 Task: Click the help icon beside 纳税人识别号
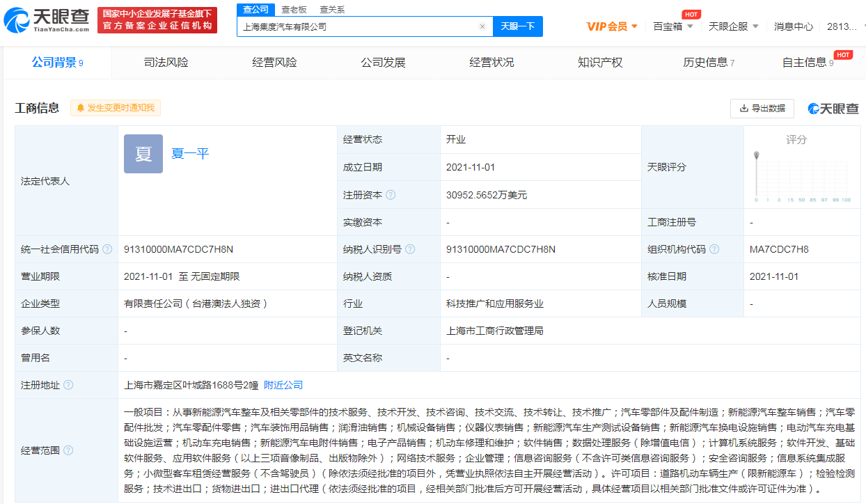410,249
